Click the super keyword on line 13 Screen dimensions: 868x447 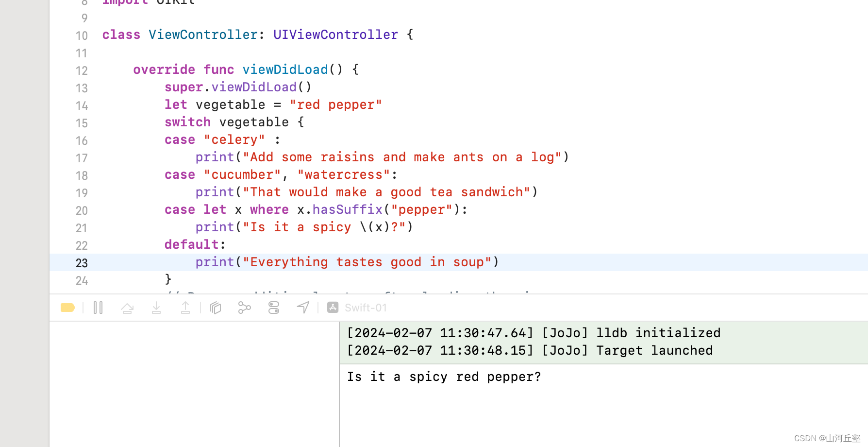184,87
